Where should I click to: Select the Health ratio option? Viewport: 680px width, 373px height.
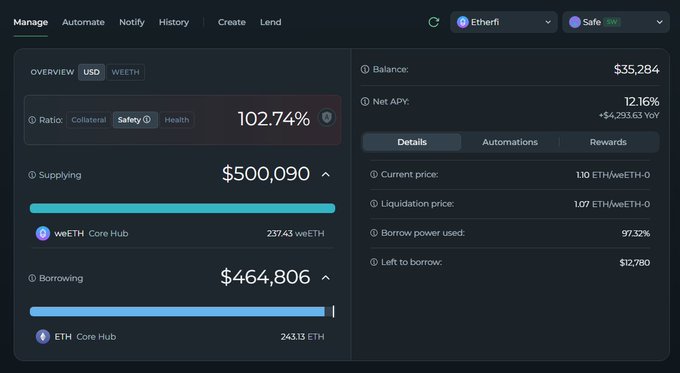[177, 120]
